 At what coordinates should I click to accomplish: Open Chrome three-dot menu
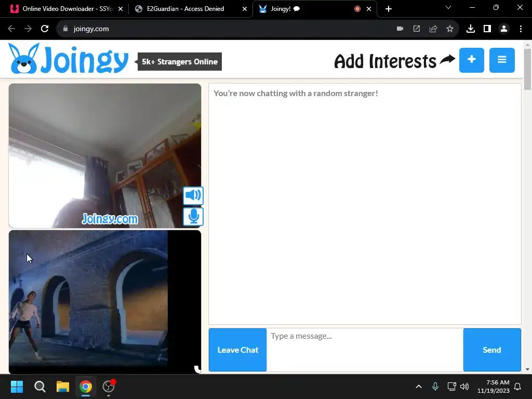tap(521, 29)
